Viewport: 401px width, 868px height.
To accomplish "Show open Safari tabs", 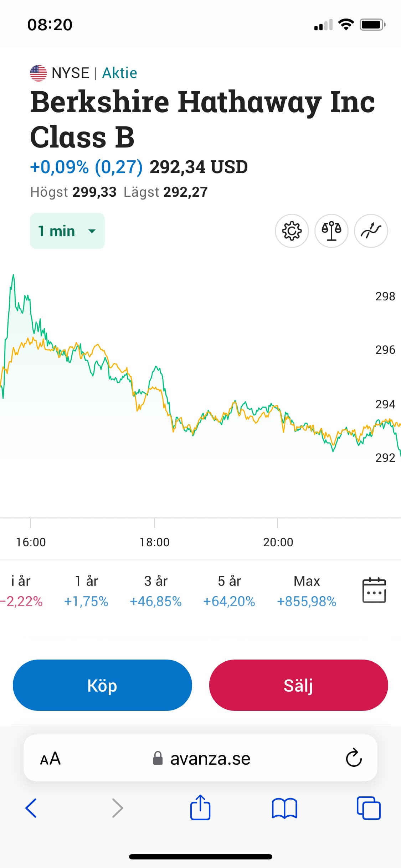I will [x=368, y=808].
